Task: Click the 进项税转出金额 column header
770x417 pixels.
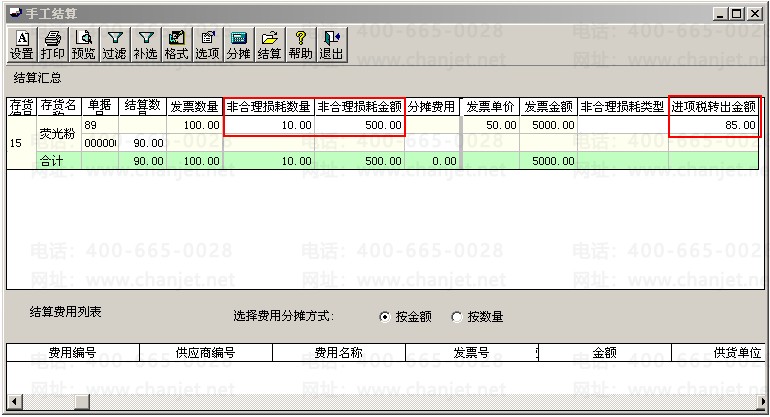Action: (714, 107)
